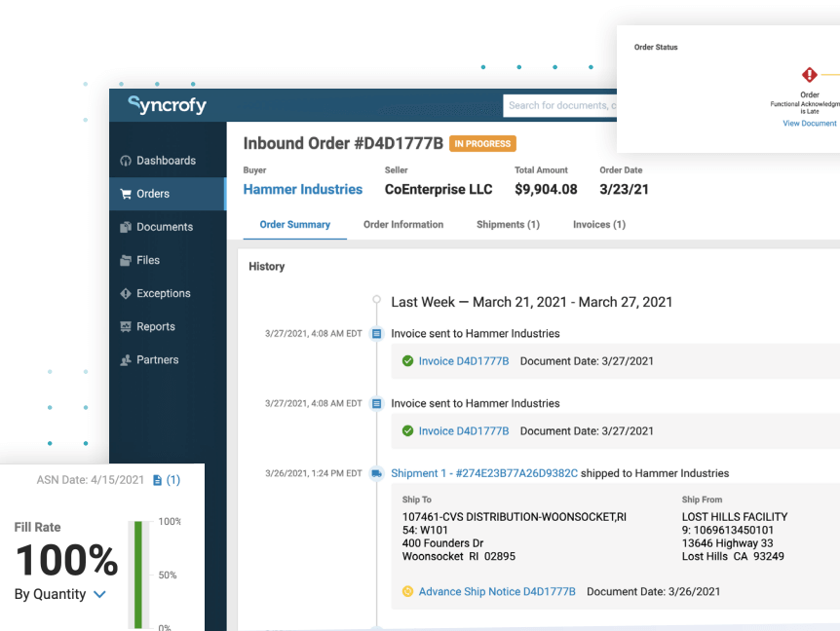
Task: Switch to the Shipments (1) tab
Action: tap(508, 224)
